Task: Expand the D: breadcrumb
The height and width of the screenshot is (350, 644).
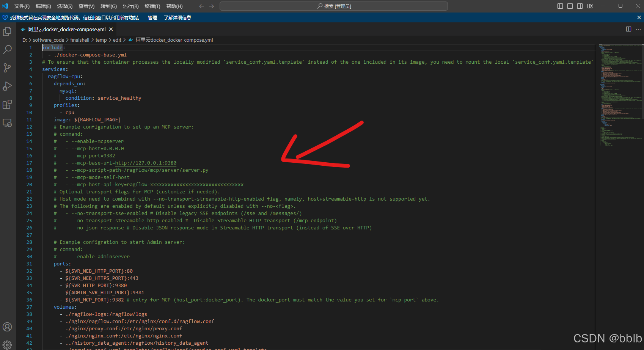Action: point(25,40)
